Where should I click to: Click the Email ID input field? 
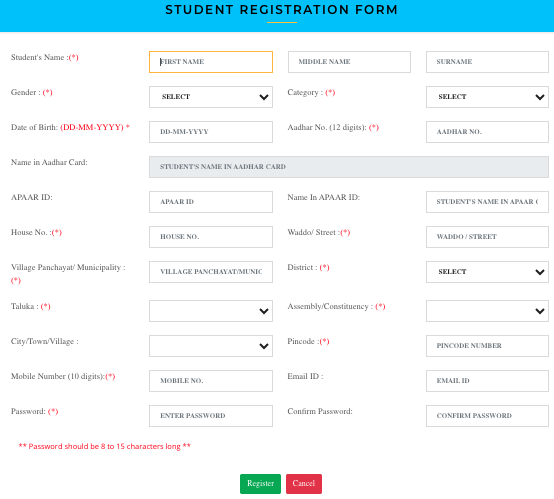[x=487, y=381]
